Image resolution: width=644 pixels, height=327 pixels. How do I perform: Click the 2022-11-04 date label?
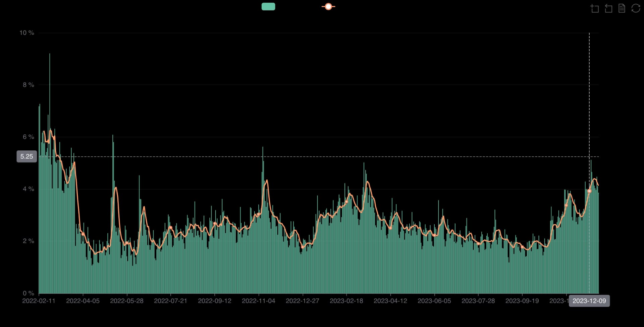258,301
